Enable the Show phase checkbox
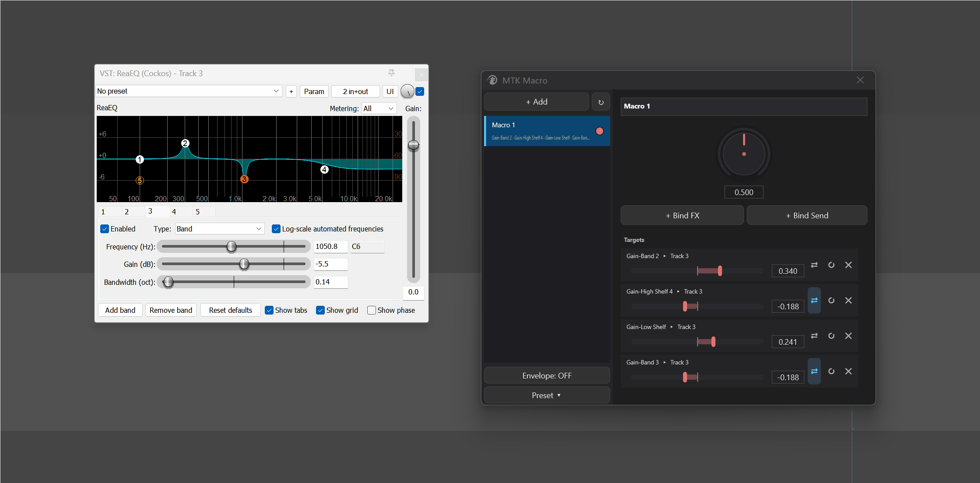Screen dimensions: 980x483 (372, 310)
